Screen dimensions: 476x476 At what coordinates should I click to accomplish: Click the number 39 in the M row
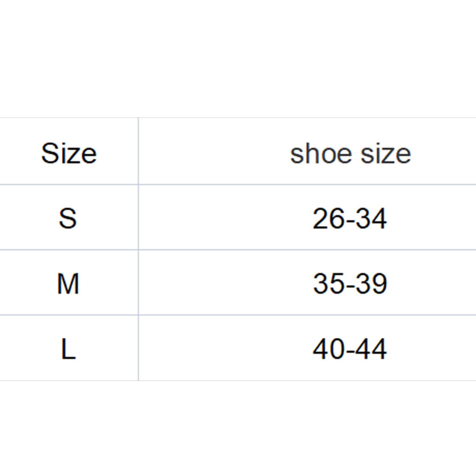point(372,284)
